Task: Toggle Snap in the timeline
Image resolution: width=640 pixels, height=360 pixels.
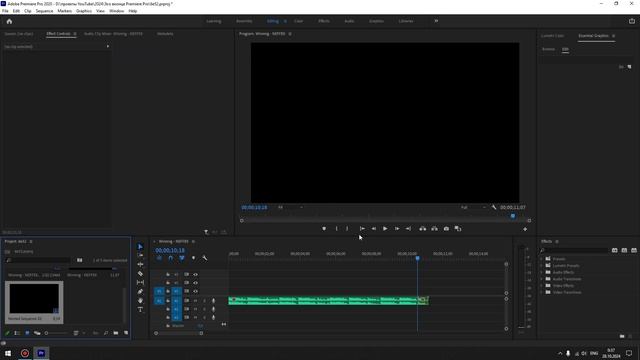Action: [171, 258]
